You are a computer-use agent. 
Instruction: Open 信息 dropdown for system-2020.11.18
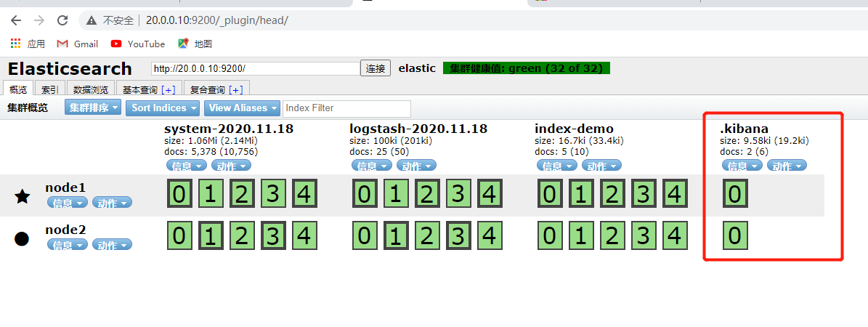point(187,165)
